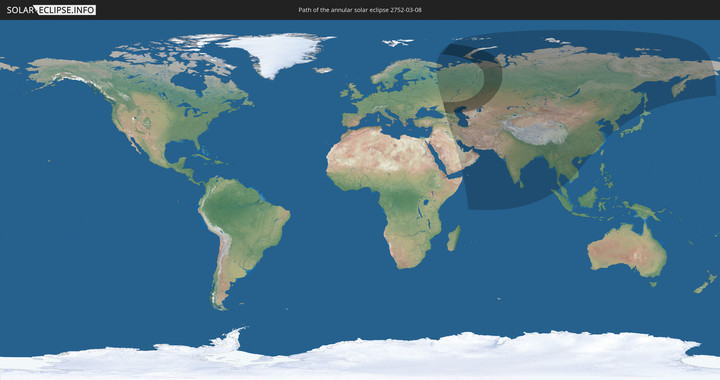Click the eclipse path title text
Screen dimensions: 720x380
pyautogui.click(x=360, y=10)
